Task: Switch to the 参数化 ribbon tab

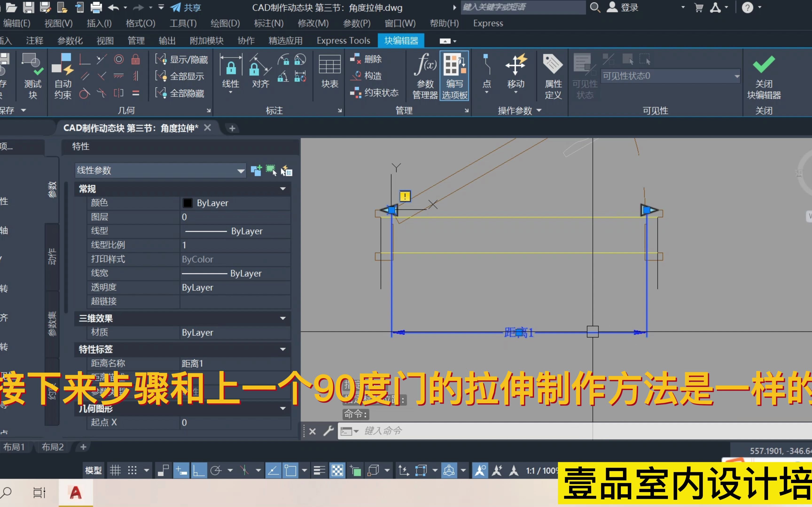Action: click(70, 41)
